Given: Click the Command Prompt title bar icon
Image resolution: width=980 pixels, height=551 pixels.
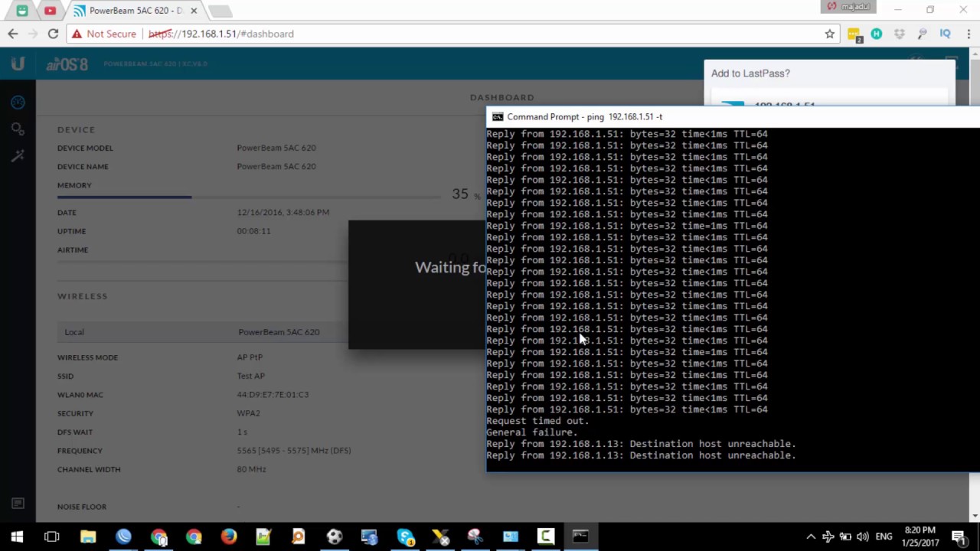Looking at the screenshot, I should point(498,117).
